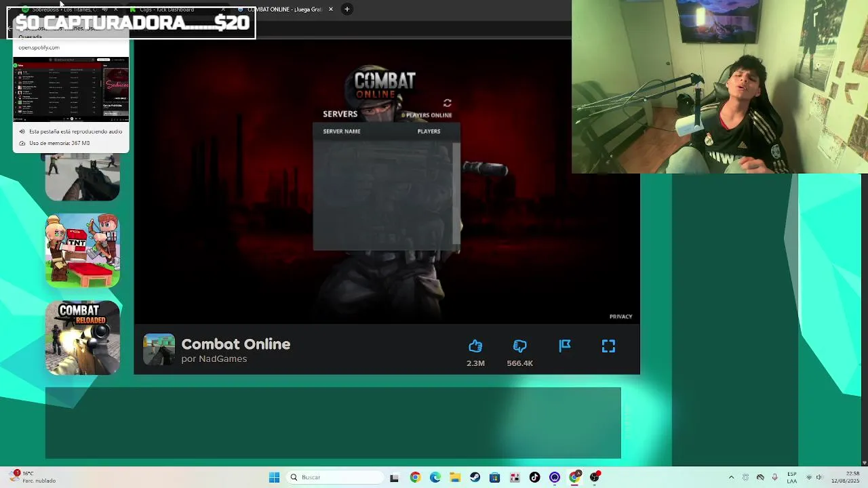This screenshot has width=868, height=488.
Task: Open the Combat Reloaded game in sidebar
Action: [x=83, y=338]
